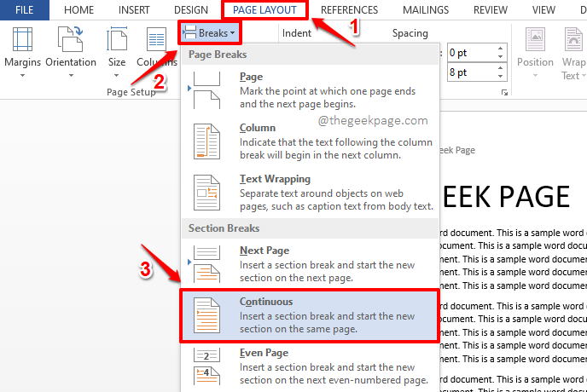
Task: Select the PAGE LAYOUT tab
Action: point(264,9)
